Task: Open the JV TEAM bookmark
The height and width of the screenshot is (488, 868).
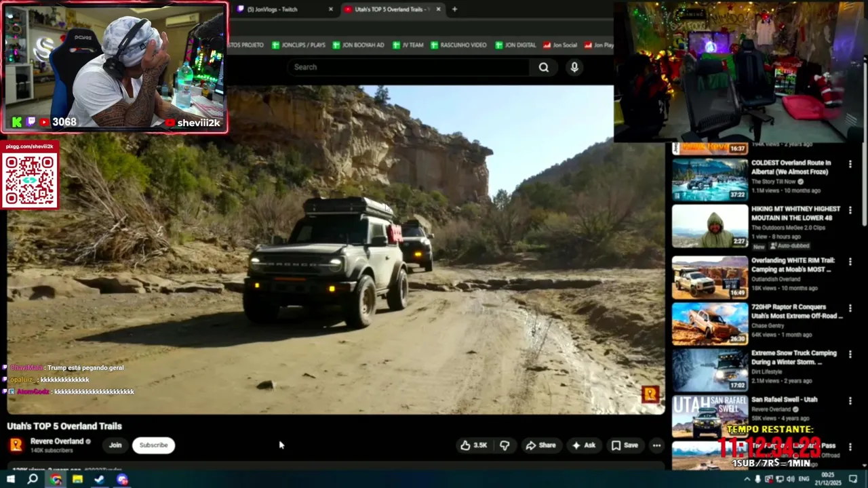Action: 408,45
